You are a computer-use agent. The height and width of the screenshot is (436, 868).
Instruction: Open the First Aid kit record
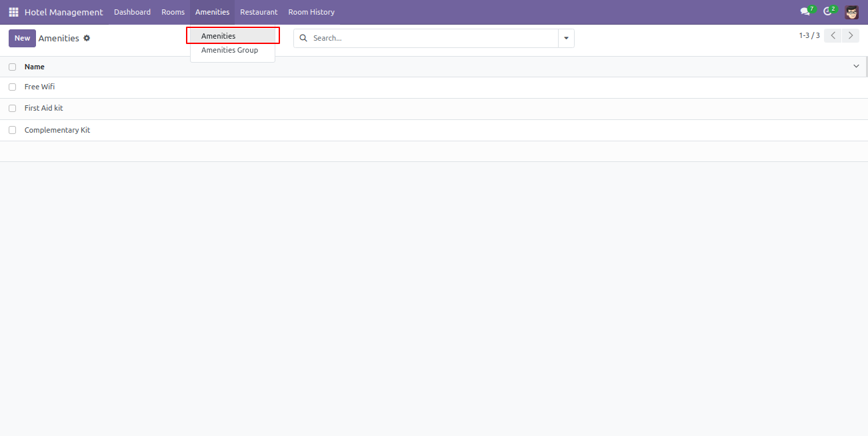433,109
